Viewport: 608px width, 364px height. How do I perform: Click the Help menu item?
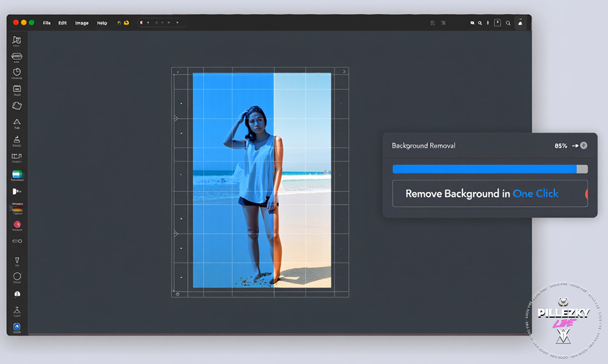click(102, 23)
